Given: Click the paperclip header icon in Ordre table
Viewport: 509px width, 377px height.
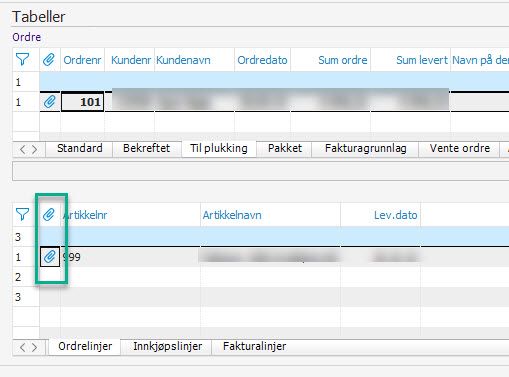Looking at the screenshot, I should [x=49, y=60].
